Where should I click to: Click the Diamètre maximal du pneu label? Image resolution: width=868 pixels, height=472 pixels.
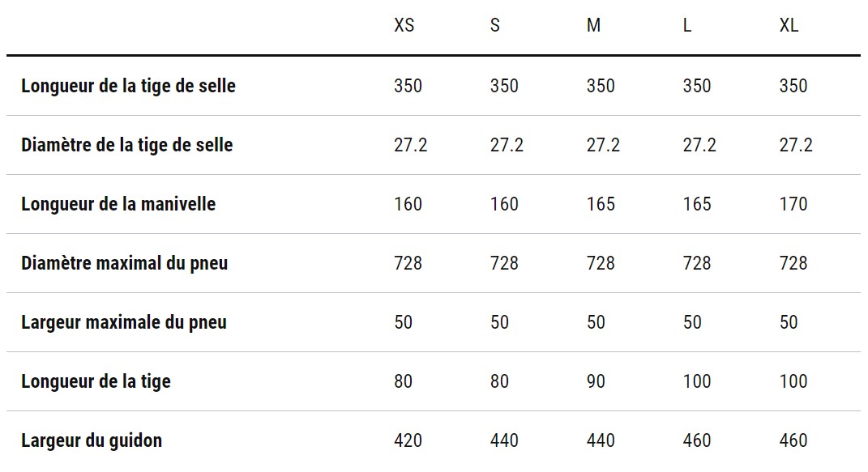[125, 264]
